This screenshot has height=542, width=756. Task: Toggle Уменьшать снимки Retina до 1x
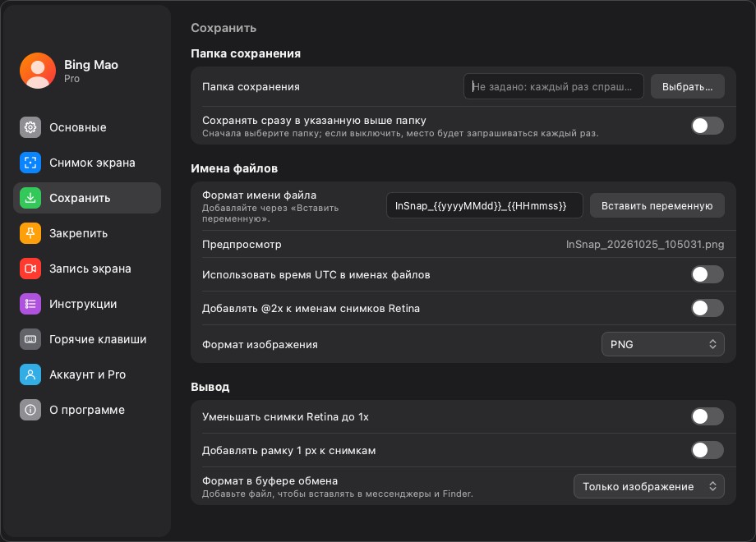(x=708, y=416)
